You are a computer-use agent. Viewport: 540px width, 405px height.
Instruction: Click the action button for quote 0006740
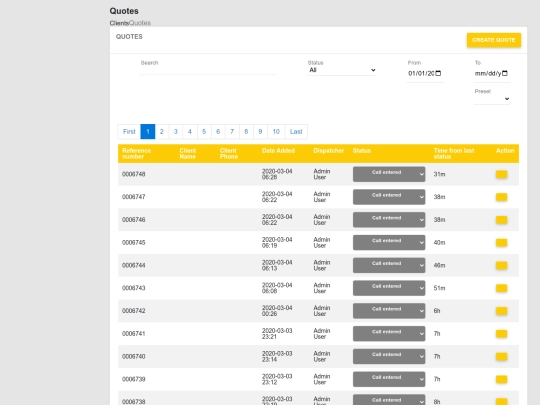click(x=501, y=356)
